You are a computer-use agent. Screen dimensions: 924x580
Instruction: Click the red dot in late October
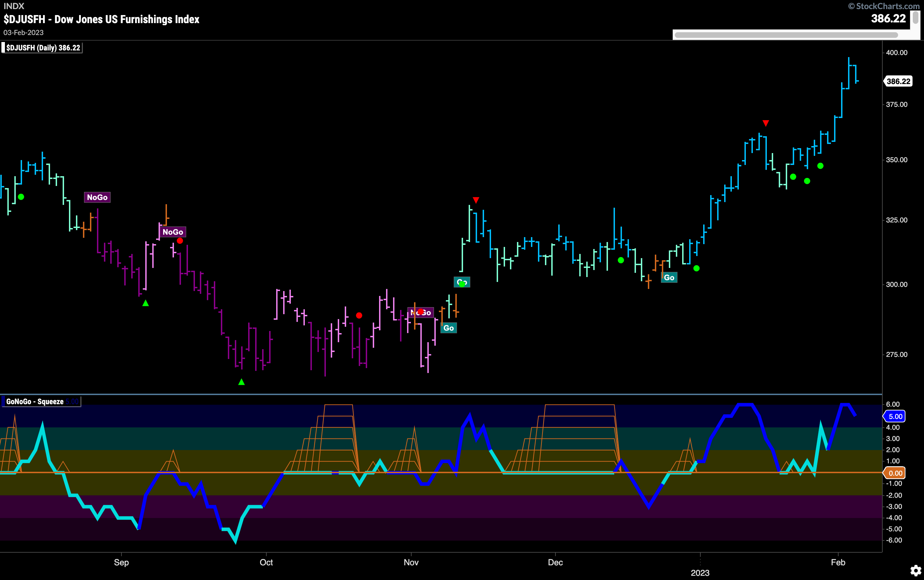click(359, 315)
